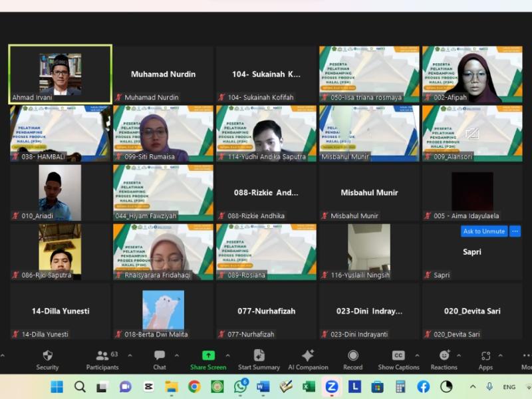The image size is (532, 399).
Task: Open the Reactions menu
Action: 444,356
